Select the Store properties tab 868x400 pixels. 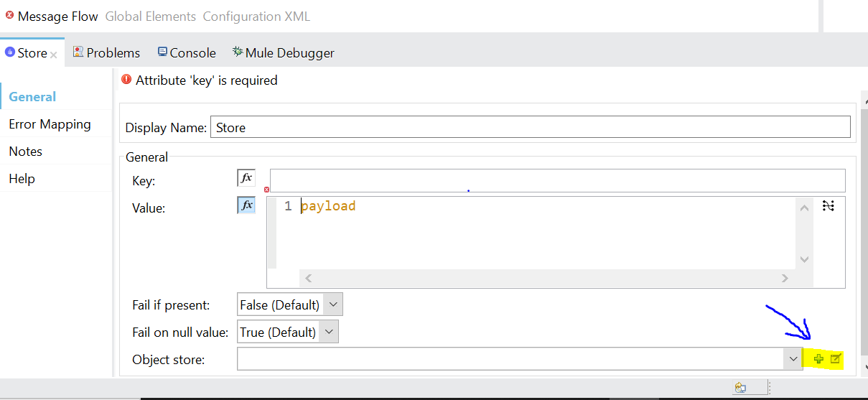32,53
